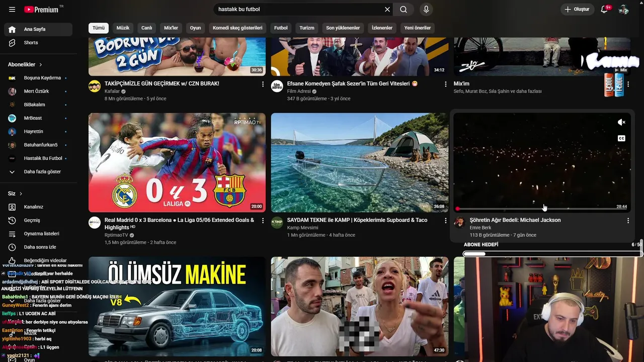Open Boşuna Kaydırma subscription channel
The width and height of the screenshot is (644, 362).
point(38,78)
